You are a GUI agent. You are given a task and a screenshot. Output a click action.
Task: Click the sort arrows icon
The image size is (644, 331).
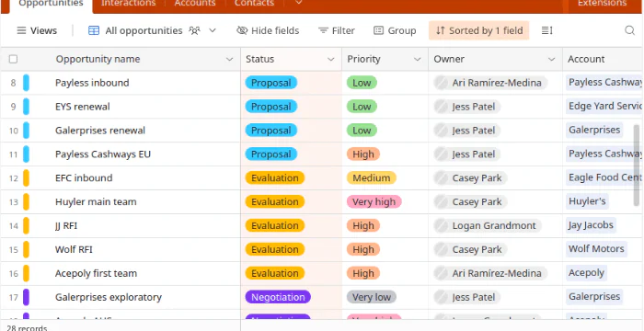point(441,30)
